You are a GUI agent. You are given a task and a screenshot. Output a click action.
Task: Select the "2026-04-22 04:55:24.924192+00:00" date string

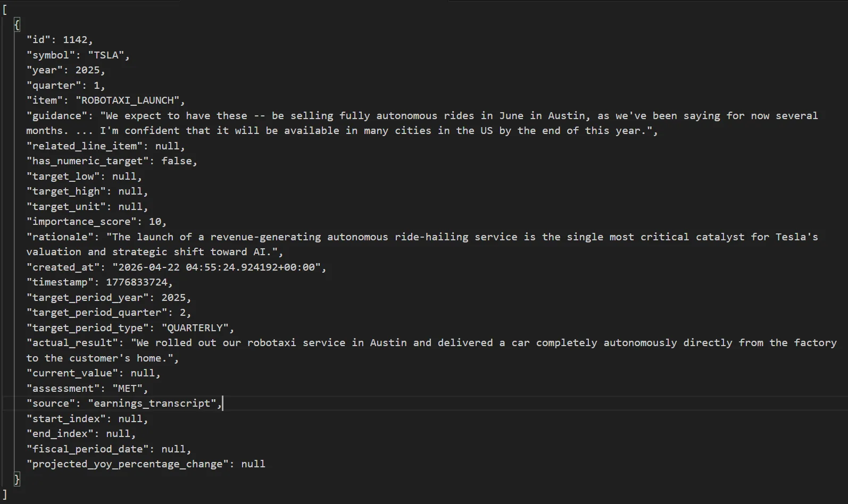[216, 267]
